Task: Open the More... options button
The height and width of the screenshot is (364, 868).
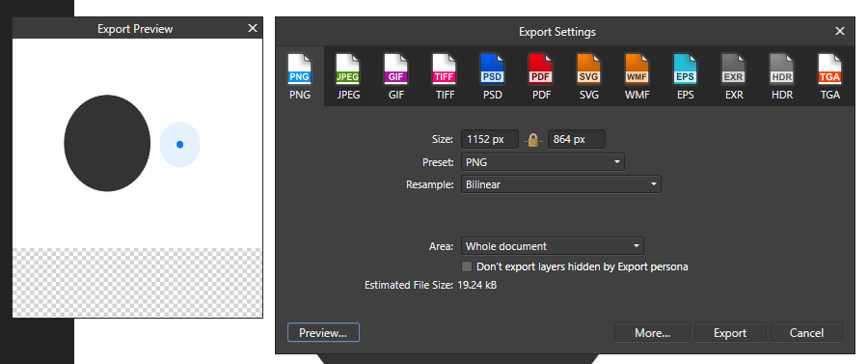Action: [652, 332]
